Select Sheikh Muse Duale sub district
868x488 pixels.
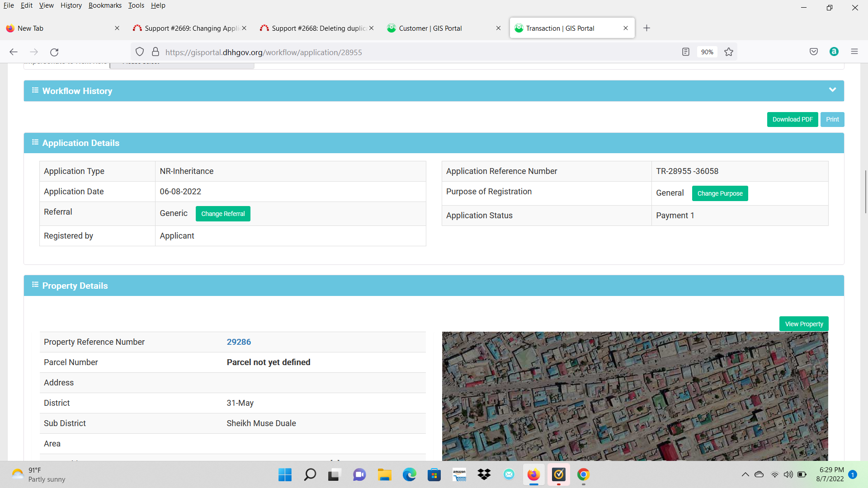click(x=261, y=423)
